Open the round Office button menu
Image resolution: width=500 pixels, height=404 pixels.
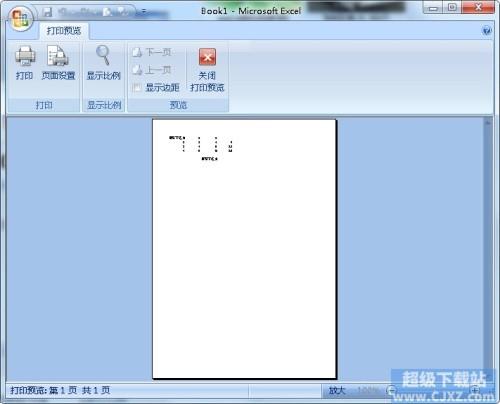point(21,18)
